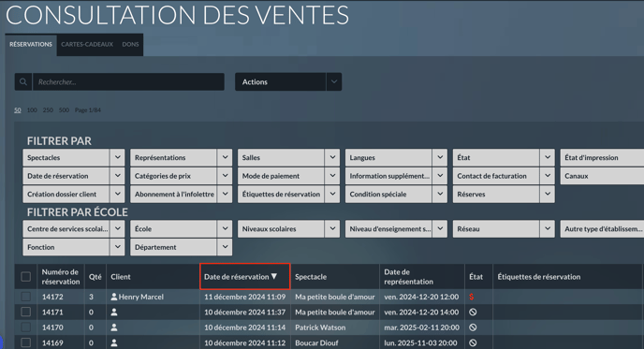Open the Autre type d'établissement filter

pos(602,228)
